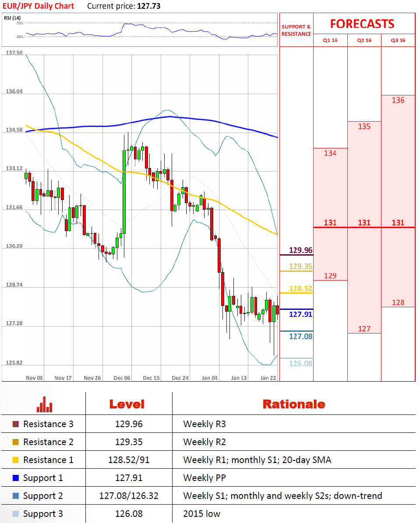
Task: Click the Weekly R2 rationale cell
Action: coord(205,442)
